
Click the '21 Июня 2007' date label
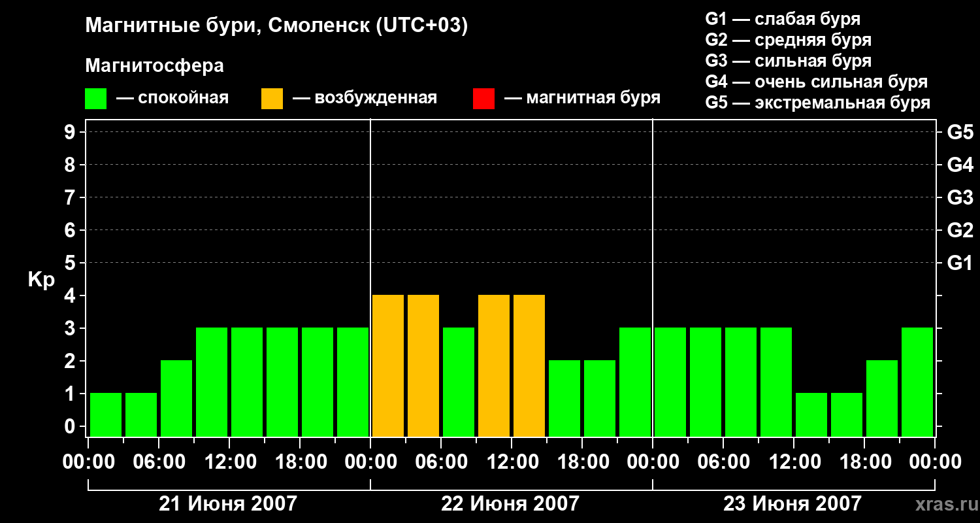click(228, 504)
